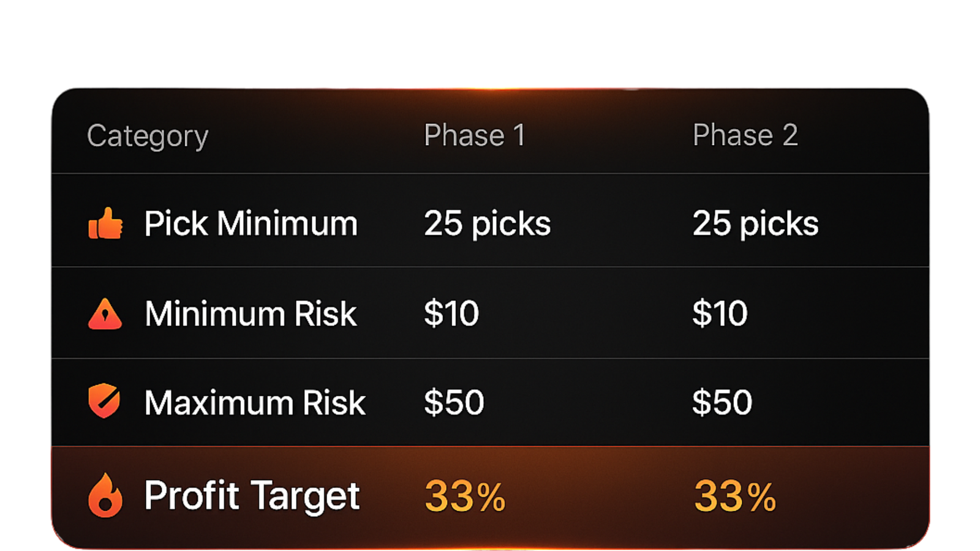Click the Pick Minimum row label
The image size is (980, 551).
(x=251, y=223)
